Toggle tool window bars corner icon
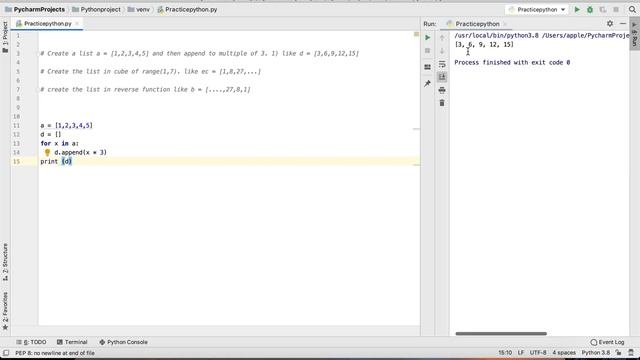Screen dimensions: 640x360 pyautogui.click(x=6, y=353)
